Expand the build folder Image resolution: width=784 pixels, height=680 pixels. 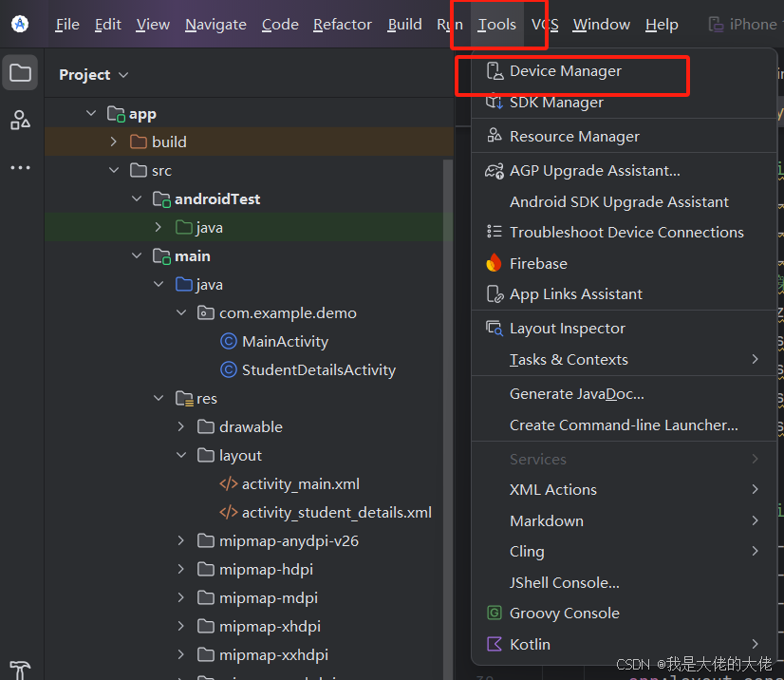111,142
